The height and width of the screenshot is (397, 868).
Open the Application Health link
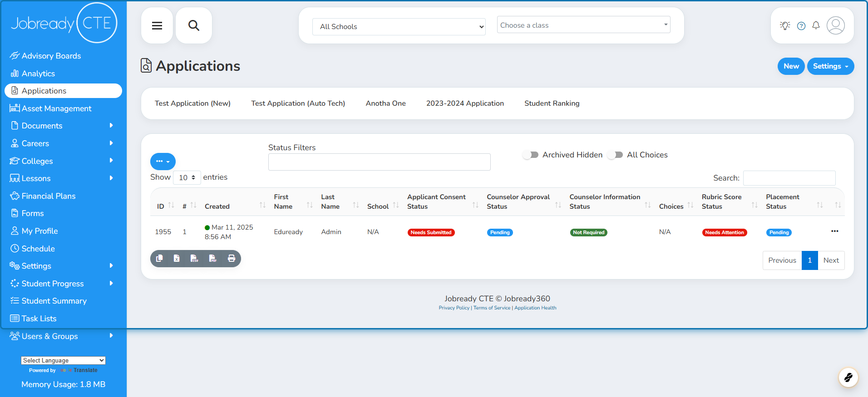tap(535, 308)
